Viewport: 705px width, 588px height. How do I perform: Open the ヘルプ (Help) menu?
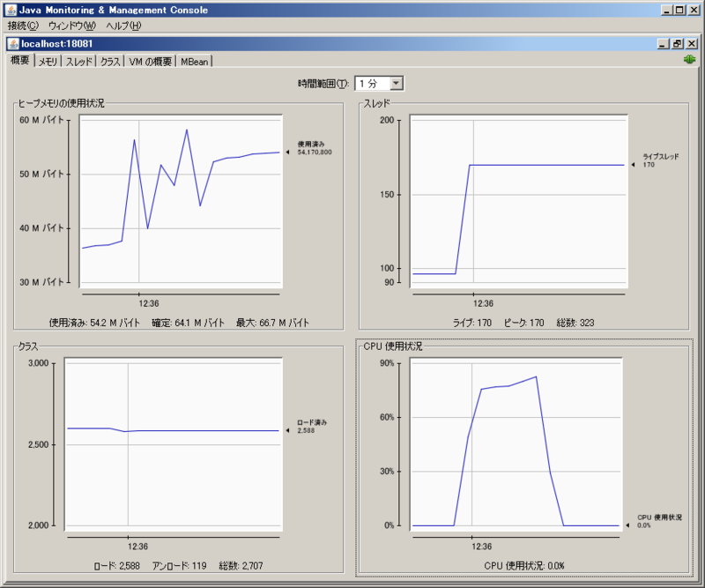[x=123, y=26]
